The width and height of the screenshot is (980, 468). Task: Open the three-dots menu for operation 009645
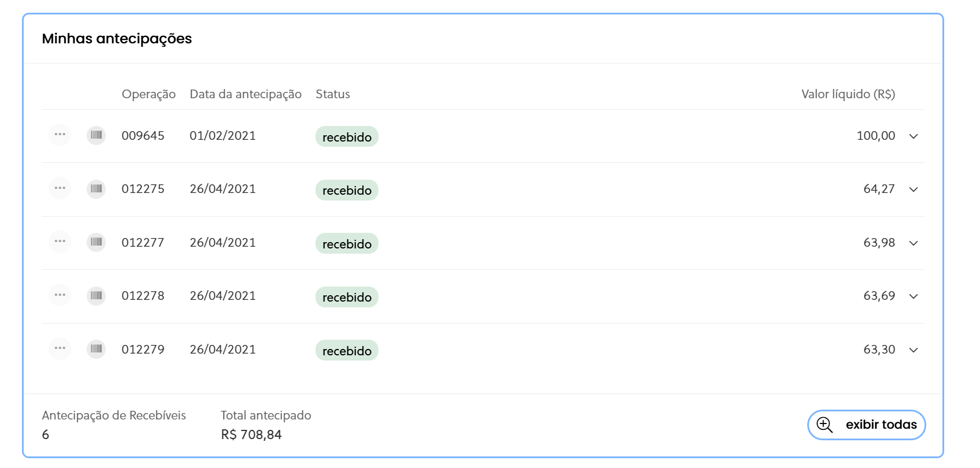click(x=60, y=135)
